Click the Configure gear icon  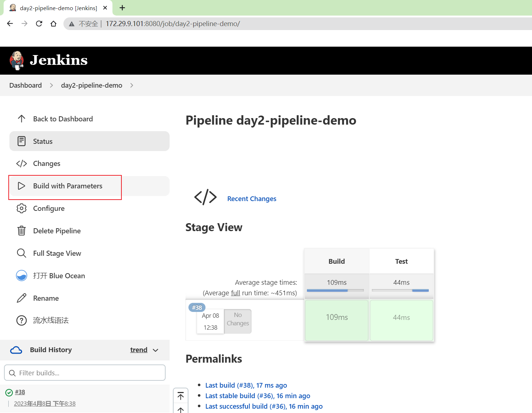(21, 208)
